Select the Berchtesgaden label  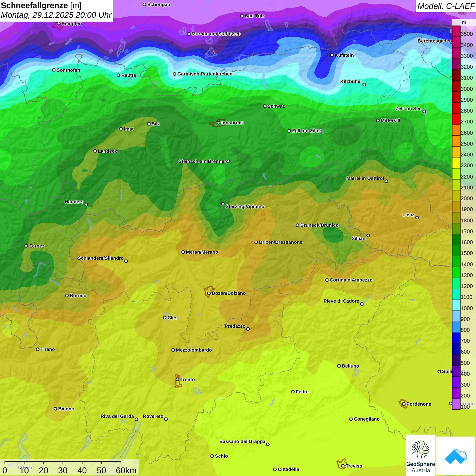pos(435,41)
